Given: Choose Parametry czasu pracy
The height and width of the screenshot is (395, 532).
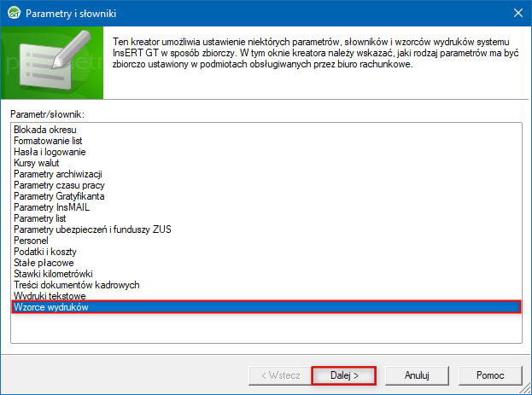Looking at the screenshot, I should click(x=266, y=185).
